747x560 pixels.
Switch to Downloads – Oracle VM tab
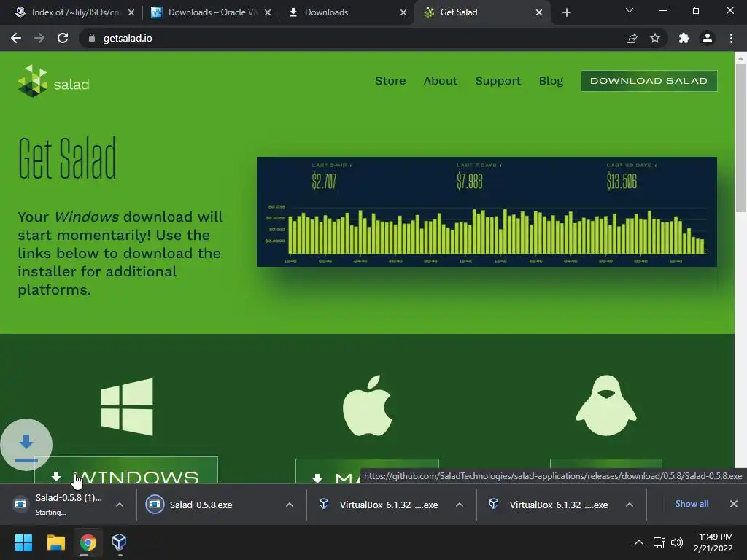(x=209, y=12)
